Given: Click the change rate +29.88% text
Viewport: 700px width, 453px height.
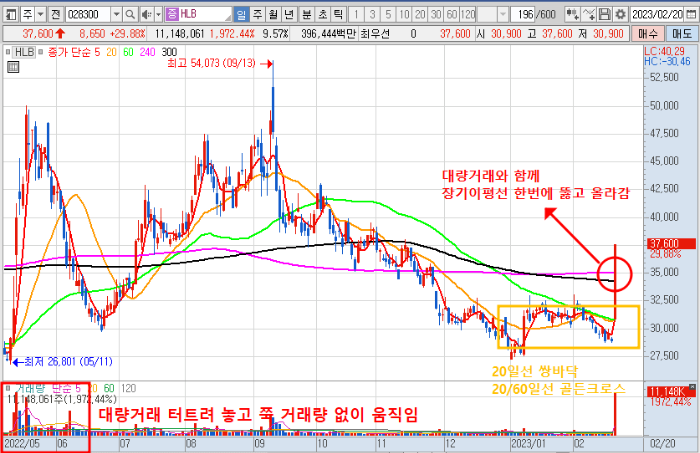Looking at the screenshot, I should pos(128,33).
